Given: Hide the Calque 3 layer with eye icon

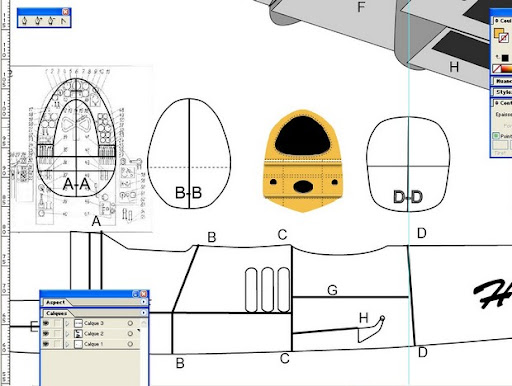Looking at the screenshot, I should 46,323.
